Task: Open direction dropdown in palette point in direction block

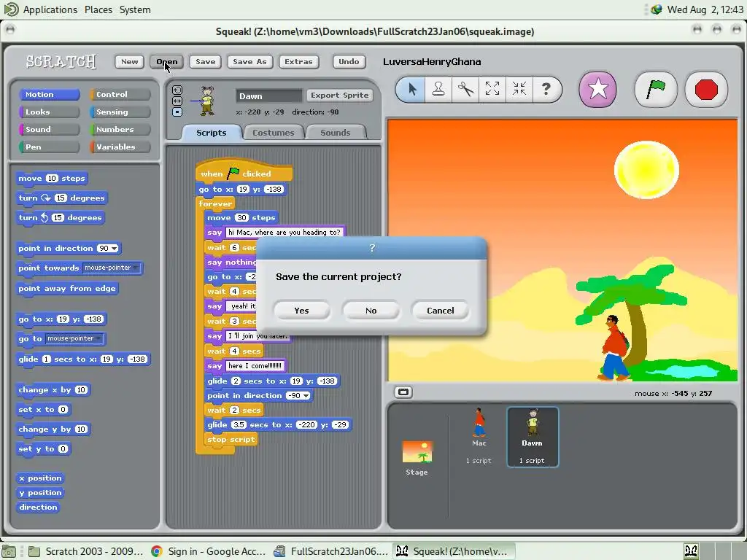Action: (115, 248)
